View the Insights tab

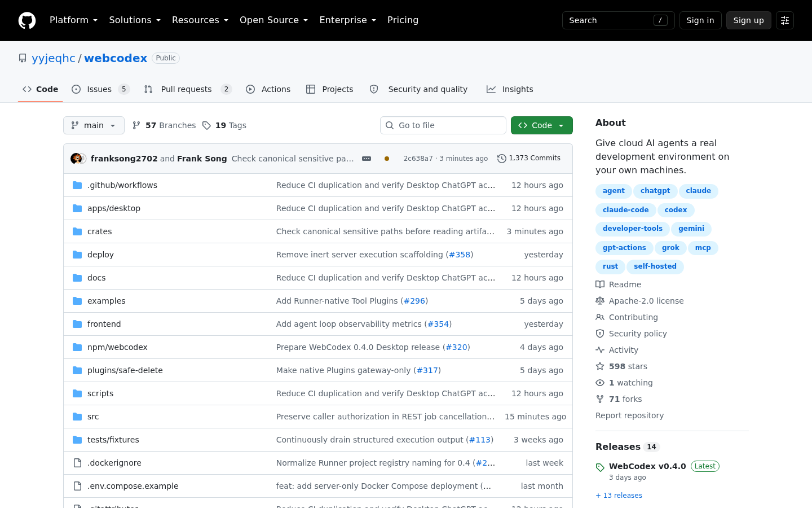tap(510, 89)
